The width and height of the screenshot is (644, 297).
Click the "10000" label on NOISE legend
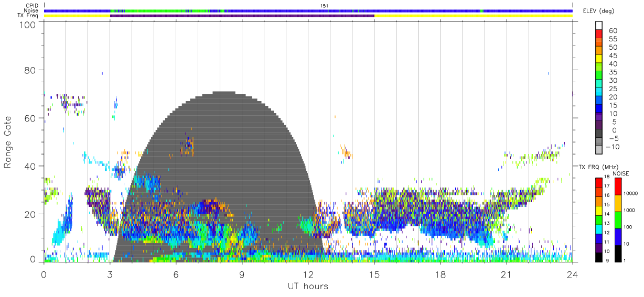point(631,193)
